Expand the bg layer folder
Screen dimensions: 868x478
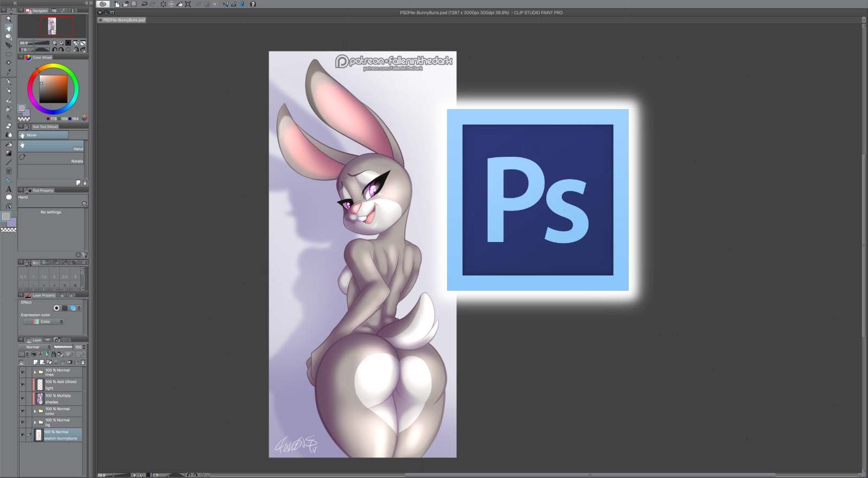35,422
